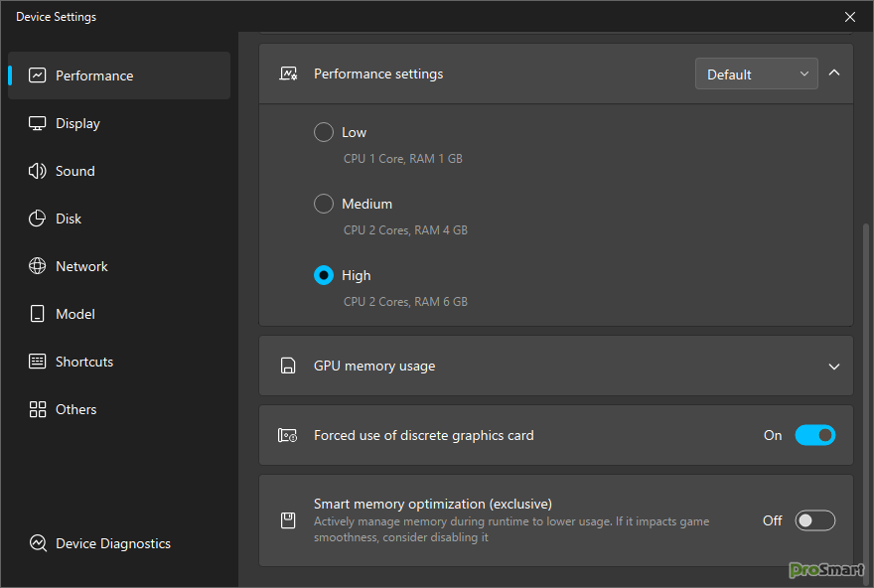This screenshot has height=588, width=874.
Task: Open Device Diagnostics
Action: [x=112, y=543]
